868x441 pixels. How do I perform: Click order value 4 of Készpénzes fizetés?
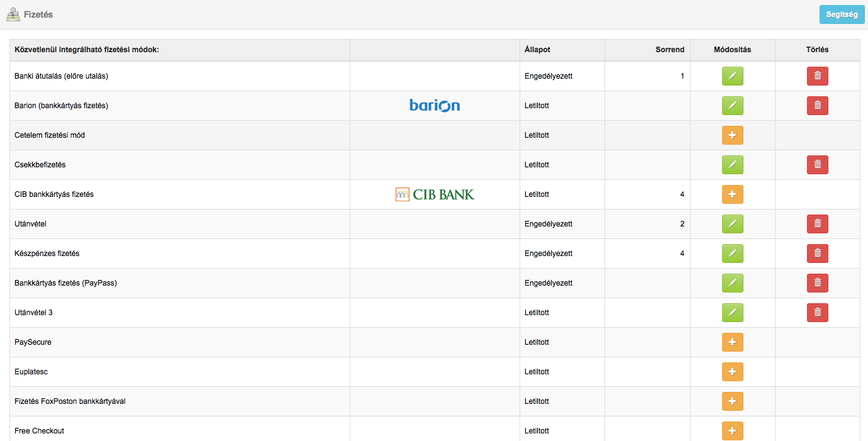point(682,254)
